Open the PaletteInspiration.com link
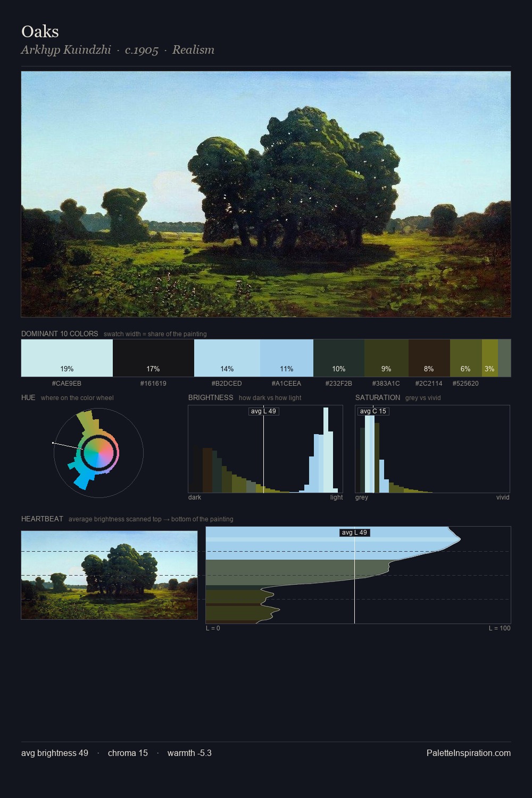Screen dimensions: 532x798 (469, 753)
